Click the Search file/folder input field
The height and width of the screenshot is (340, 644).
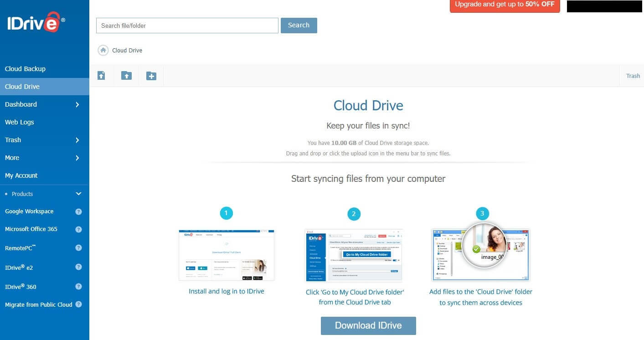[x=187, y=26]
